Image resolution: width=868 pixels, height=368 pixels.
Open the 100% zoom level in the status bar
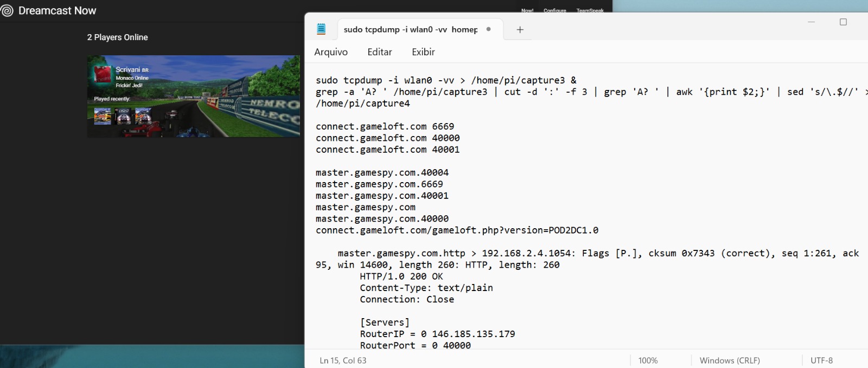[x=648, y=360]
